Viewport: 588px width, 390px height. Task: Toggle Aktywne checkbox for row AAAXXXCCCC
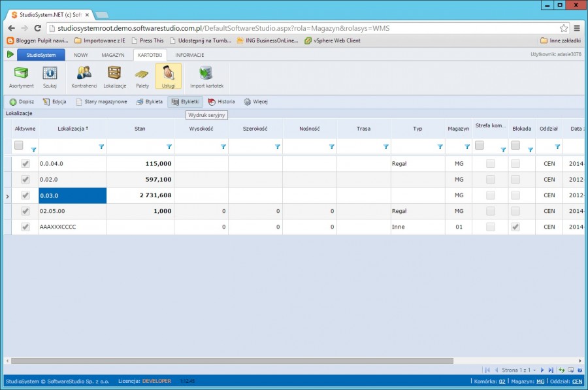(25, 227)
